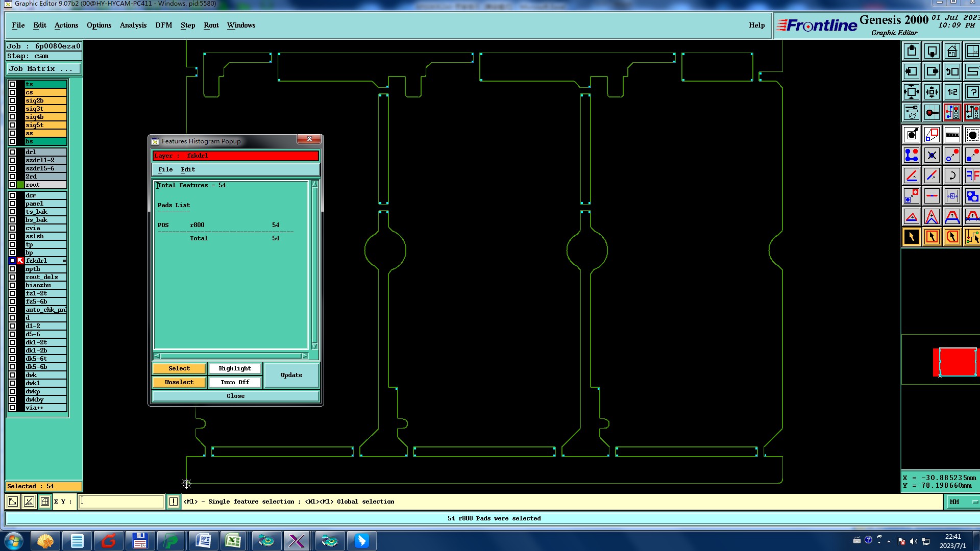
Task: Click the red arrow swatch of fzkdrl layer
Action: coord(20,261)
